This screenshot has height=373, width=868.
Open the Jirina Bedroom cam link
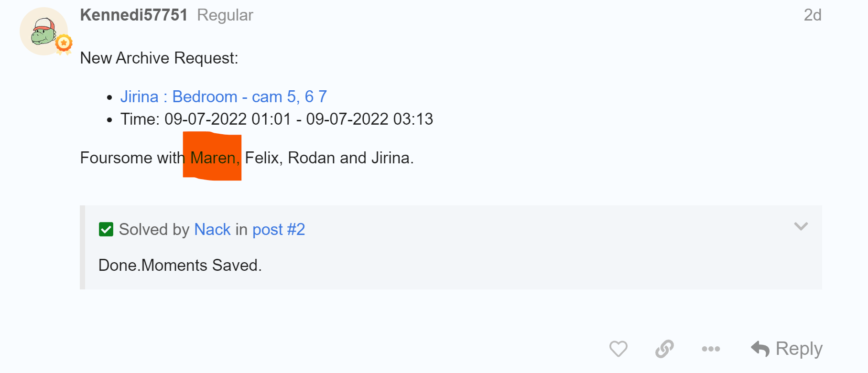[x=223, y=97]
